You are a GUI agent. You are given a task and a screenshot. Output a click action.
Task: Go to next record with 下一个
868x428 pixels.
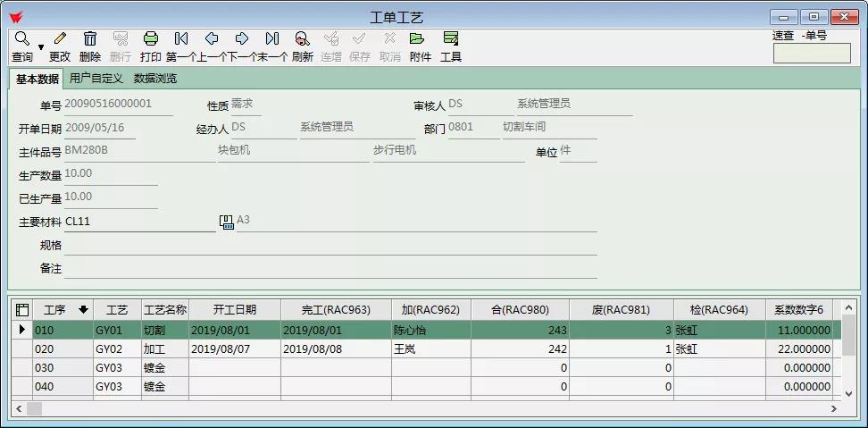pyautogui.click(x=242, y=39)
